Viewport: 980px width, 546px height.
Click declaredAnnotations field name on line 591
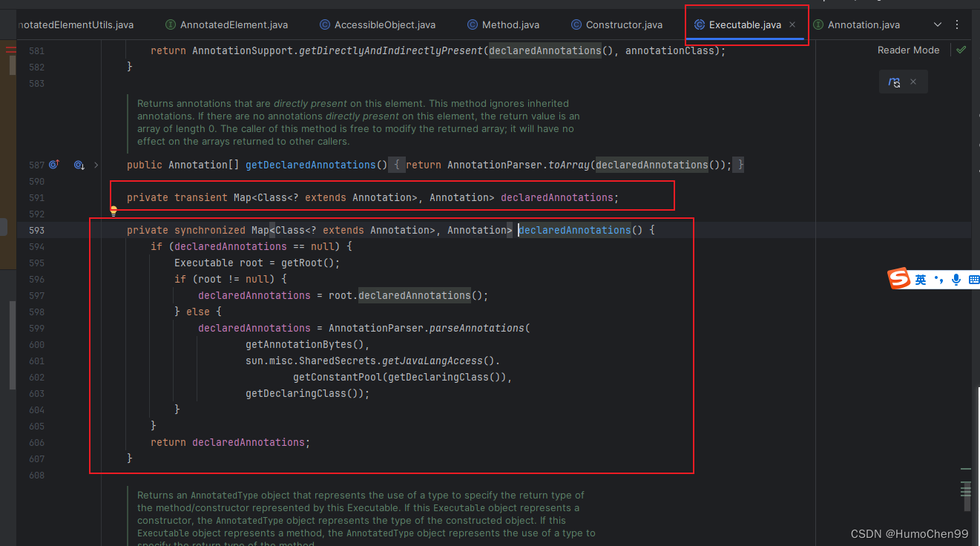coord(557,197)
